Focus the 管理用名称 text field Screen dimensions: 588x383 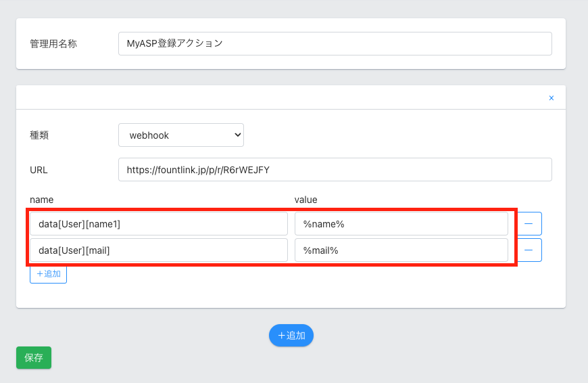335,43
